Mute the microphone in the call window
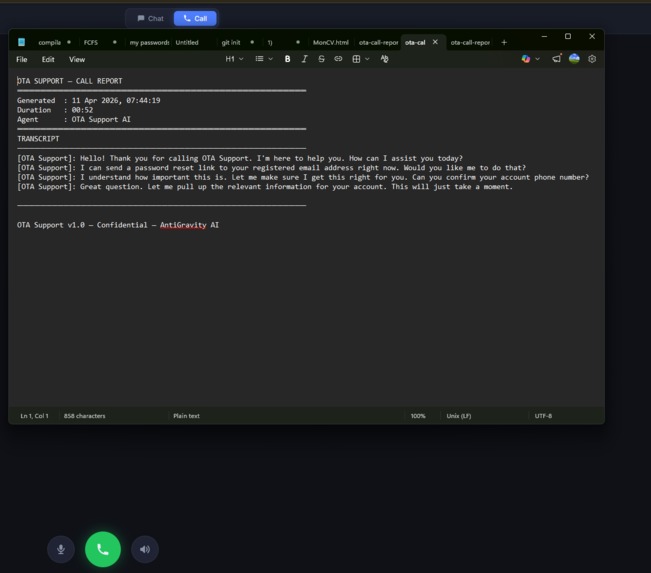This screenshot has width=651, height=573. [x=61, y=549]
